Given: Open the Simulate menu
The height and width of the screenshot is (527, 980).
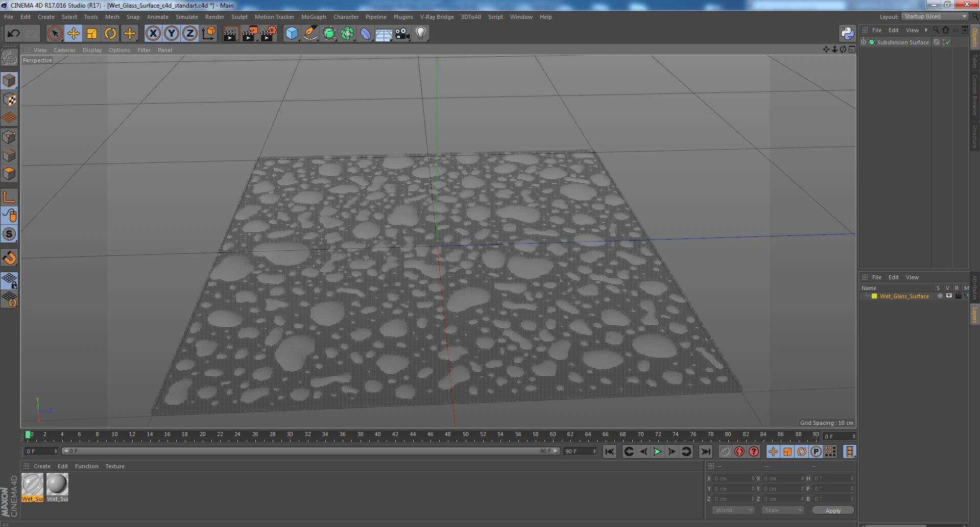Looking at the screenshot, I should pos(186,17).
